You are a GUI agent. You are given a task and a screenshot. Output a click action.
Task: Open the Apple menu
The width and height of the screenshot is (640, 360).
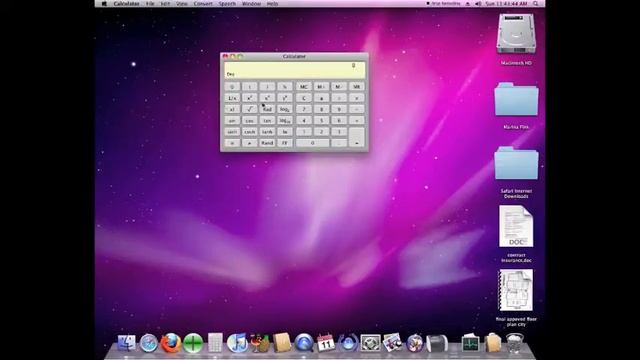point(104,4)
